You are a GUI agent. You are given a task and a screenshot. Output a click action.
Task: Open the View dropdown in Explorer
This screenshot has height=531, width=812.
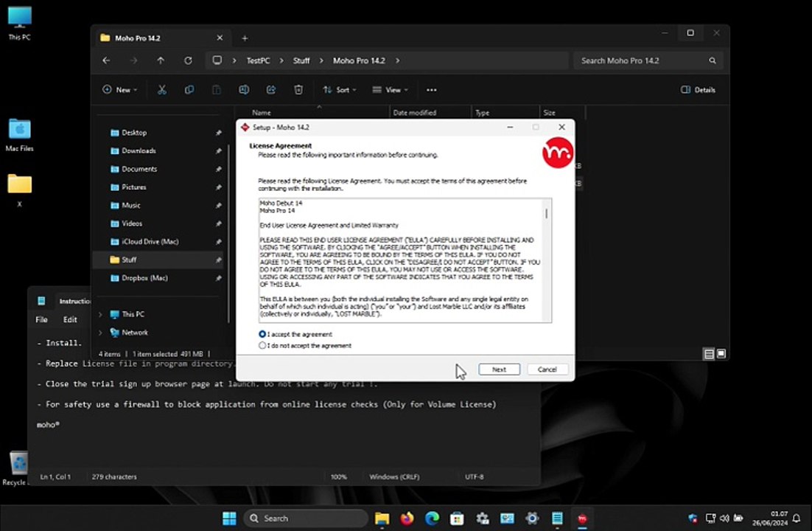tap(390, 90)
